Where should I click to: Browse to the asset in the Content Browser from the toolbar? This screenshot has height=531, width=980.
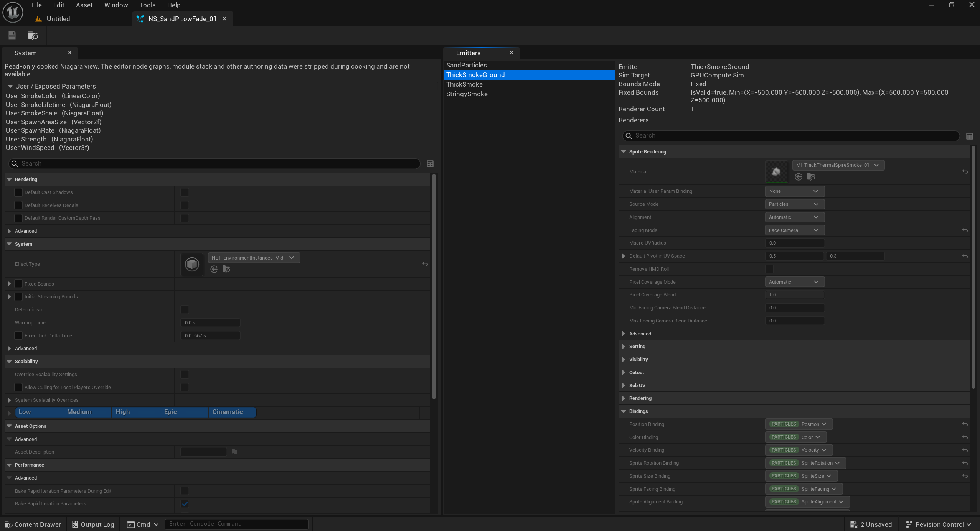pyautogui.click(x=33, y=36)
